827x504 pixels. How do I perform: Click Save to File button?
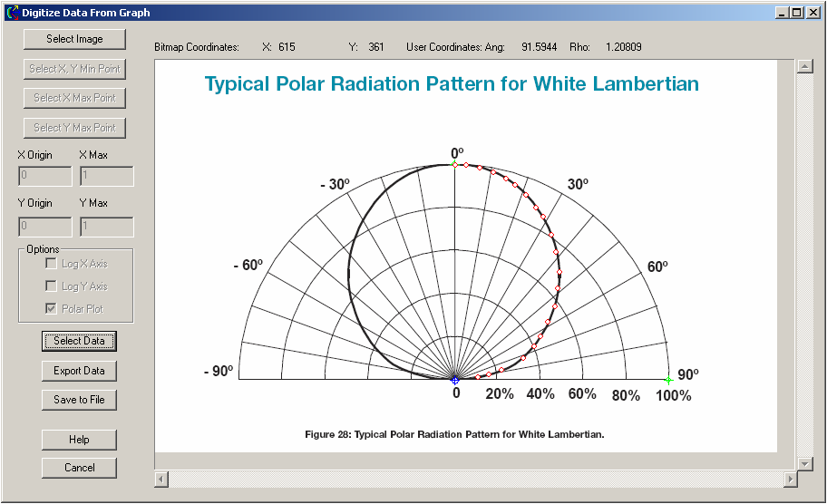click(79, 400)
